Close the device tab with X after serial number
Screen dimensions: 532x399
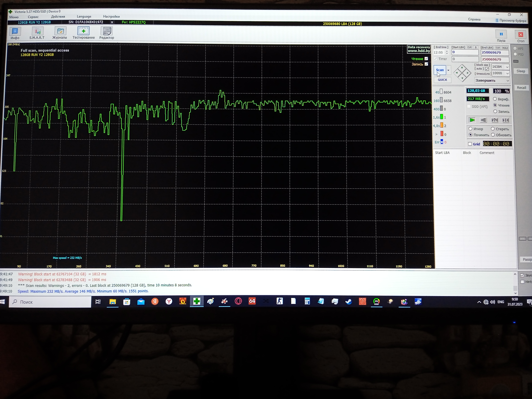coord(112,22)
